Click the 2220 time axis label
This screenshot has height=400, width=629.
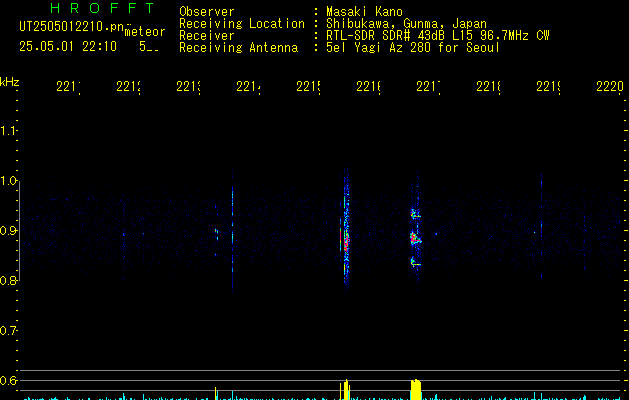coord(610,86)
